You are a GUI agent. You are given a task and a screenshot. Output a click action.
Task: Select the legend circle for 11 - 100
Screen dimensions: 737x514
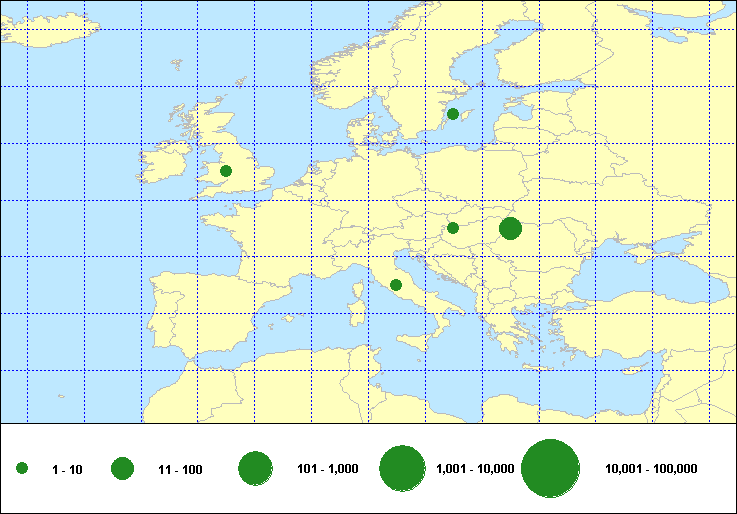click(x=123, y=468)
